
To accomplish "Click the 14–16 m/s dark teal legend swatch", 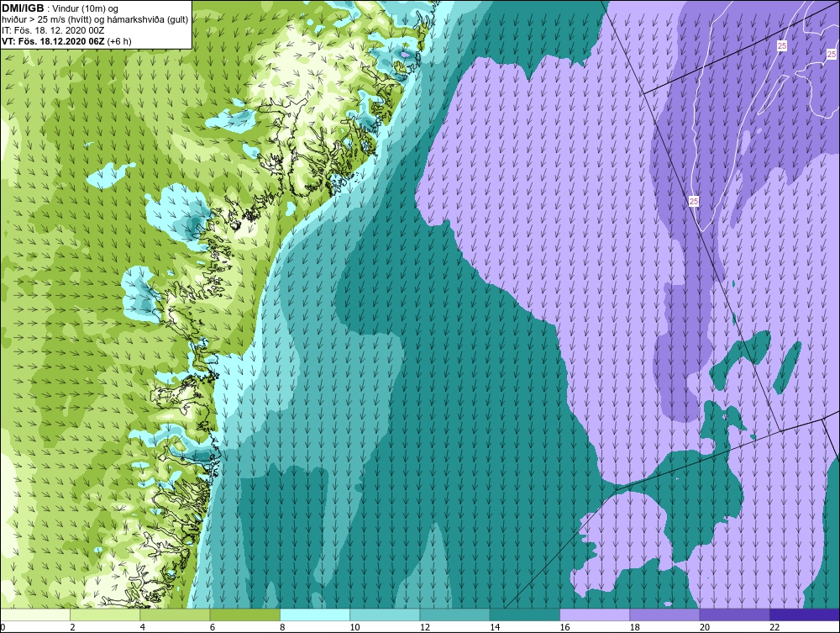I will 524,615.
